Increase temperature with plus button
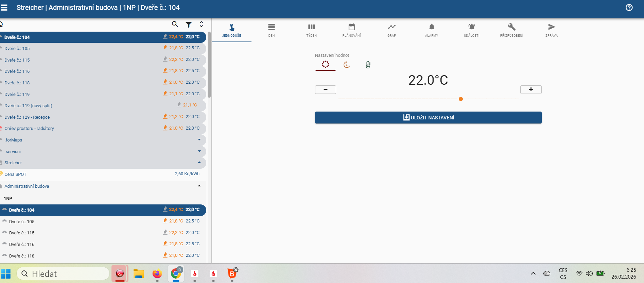The image size is (644, 283). point(530,89)
